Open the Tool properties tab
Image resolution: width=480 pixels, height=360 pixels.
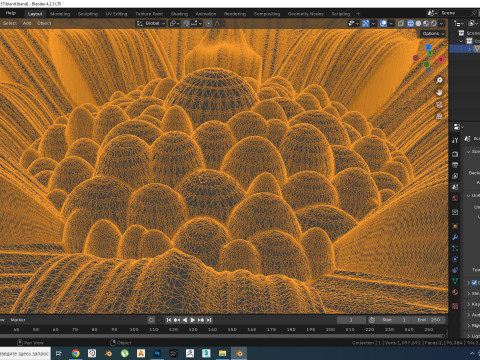pos(455,140)
